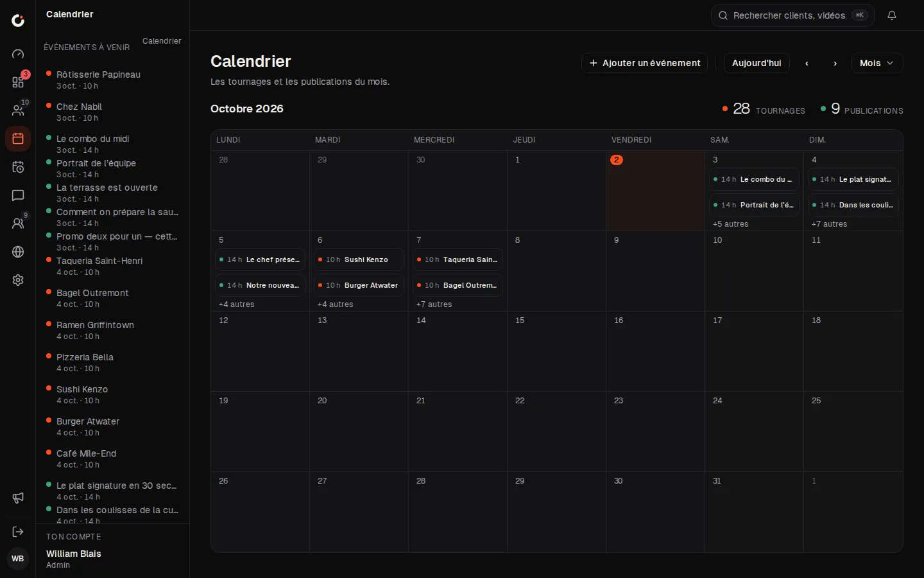Select Café Mile-End in upcoming list
Image resolution: width=924 pixels, height=578 pixels.
pos(113,459)
